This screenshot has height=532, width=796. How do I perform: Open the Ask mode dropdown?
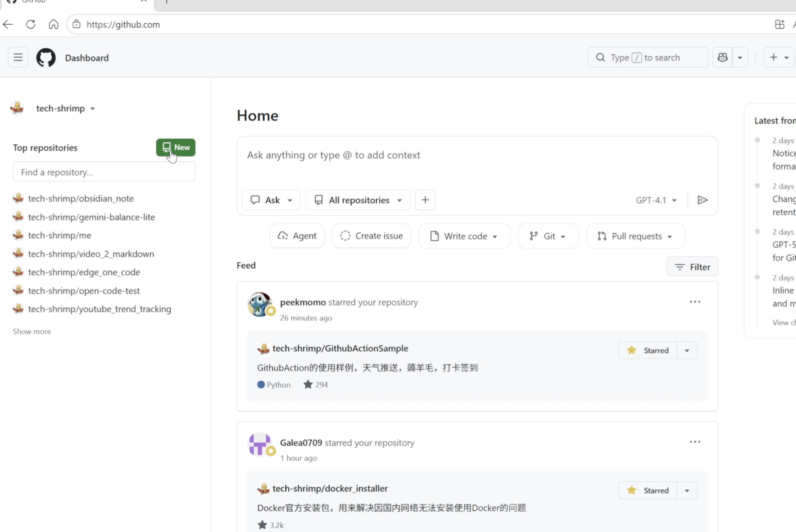271,200
